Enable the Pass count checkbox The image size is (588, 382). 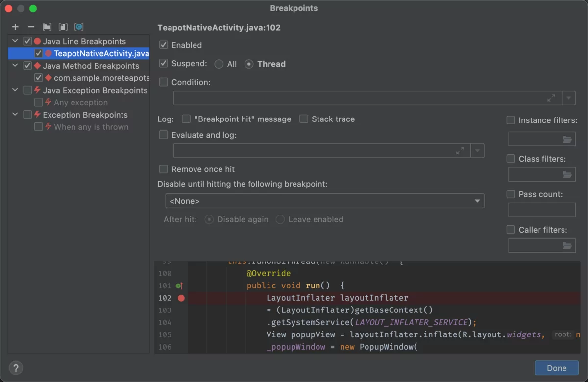(511, 194)
